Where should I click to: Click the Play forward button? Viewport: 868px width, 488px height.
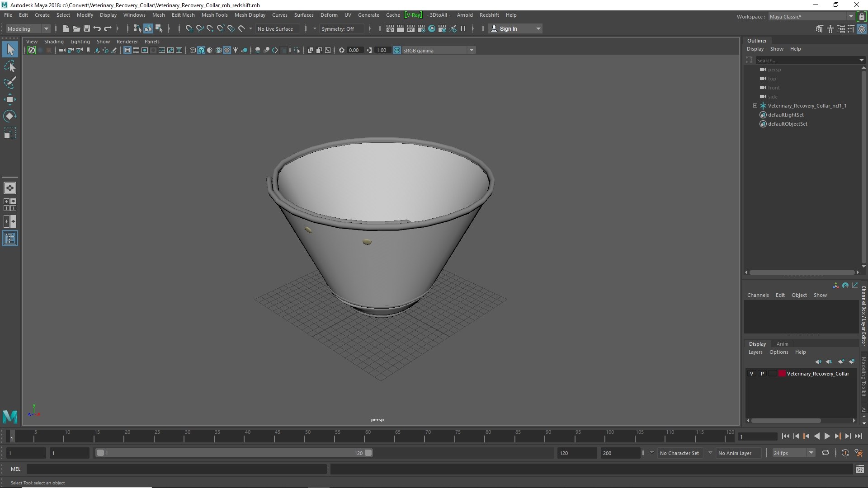[x=827, y=436]
